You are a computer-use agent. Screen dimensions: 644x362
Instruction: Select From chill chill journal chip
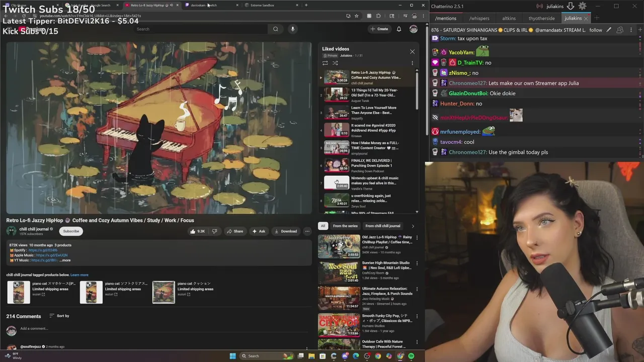(383, 226)
